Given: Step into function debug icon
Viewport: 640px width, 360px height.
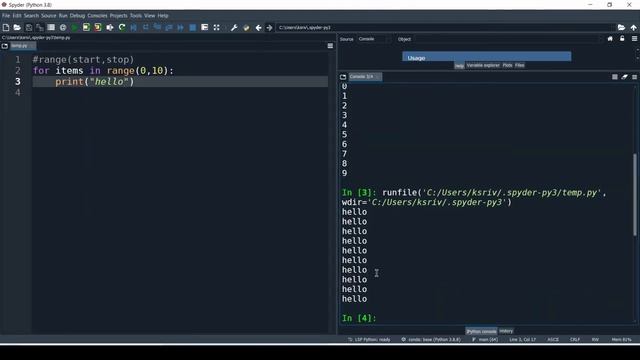Looking at the screenshot, I should point(157,27).
